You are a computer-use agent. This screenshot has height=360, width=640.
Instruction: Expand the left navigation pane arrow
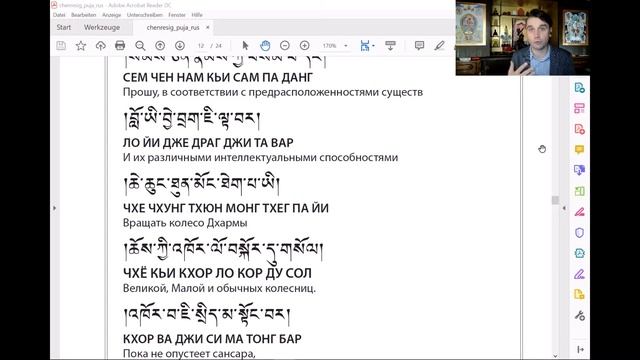tap(54, 208)
